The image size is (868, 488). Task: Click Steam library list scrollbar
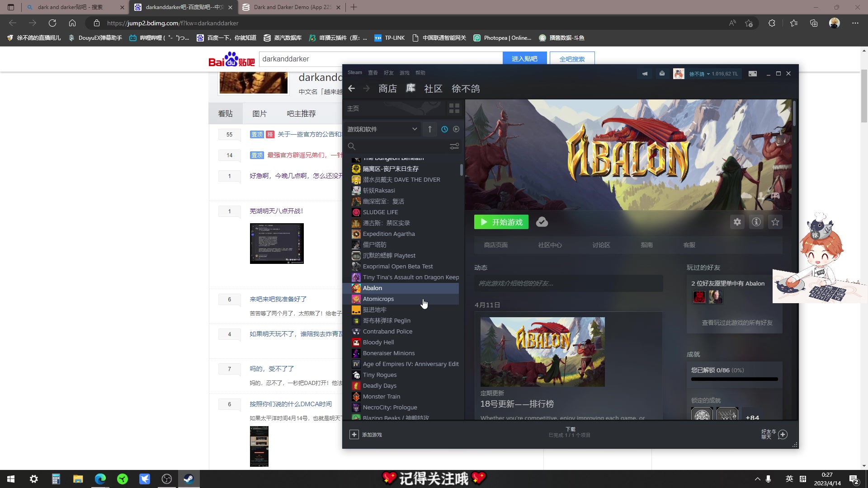[461, 170]
